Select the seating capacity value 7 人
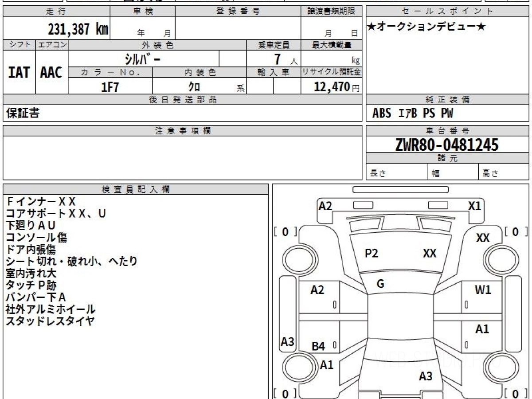532x399 pixels. pos(285,59)
